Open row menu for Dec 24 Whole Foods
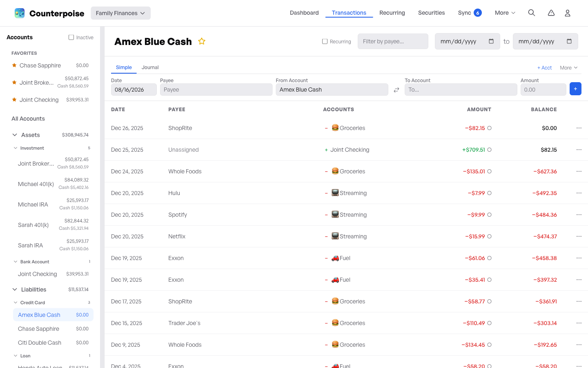Screen dimensions: 588x368 tap(579, 171)
